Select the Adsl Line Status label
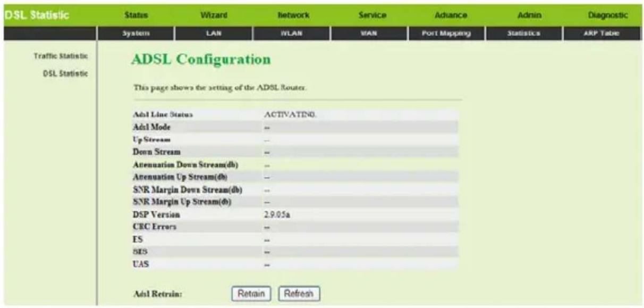Image resolution: width=644 pixels, height=308 pixels. click(162, 114)
